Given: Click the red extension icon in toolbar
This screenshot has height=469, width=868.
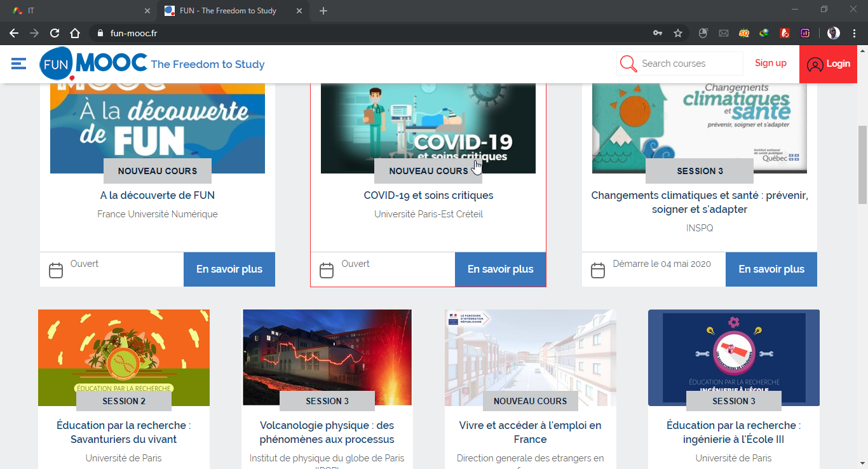Looking at the screenshot, I should click(785, 33).
